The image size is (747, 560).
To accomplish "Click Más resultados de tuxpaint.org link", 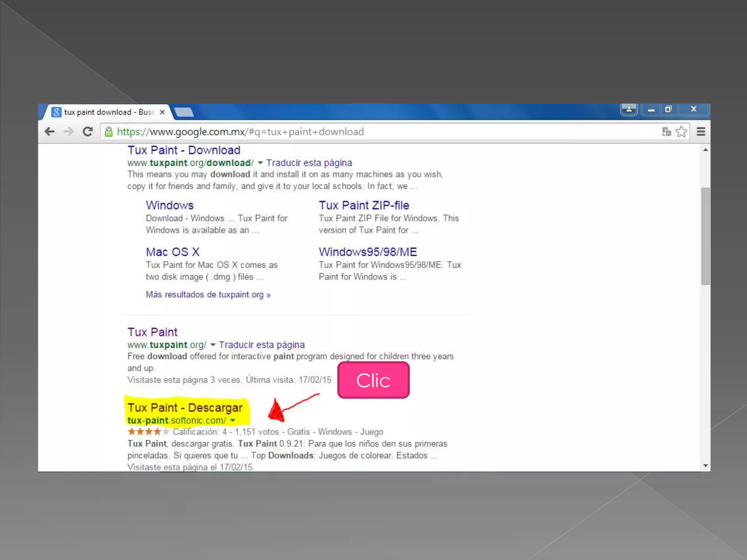I will pos(208,295).
